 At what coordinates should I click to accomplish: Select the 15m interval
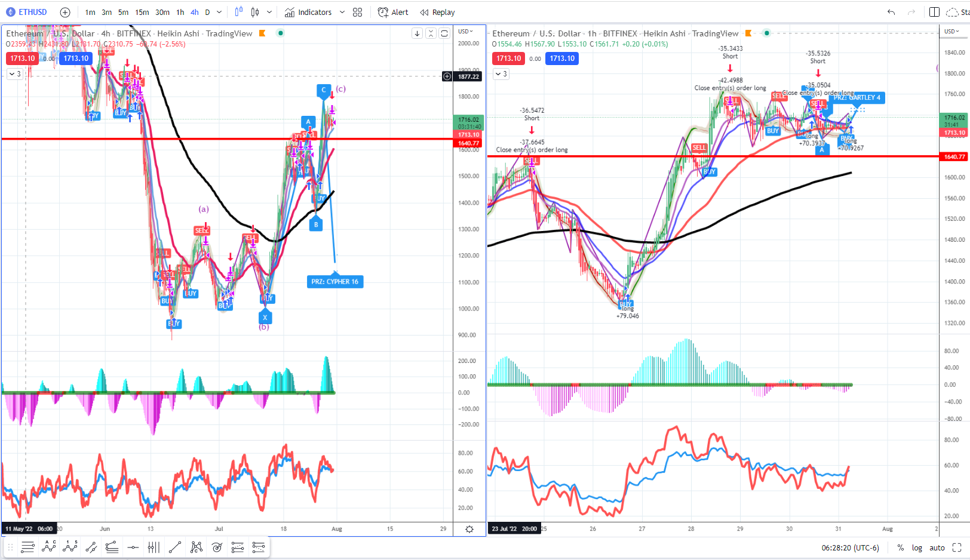142,12
